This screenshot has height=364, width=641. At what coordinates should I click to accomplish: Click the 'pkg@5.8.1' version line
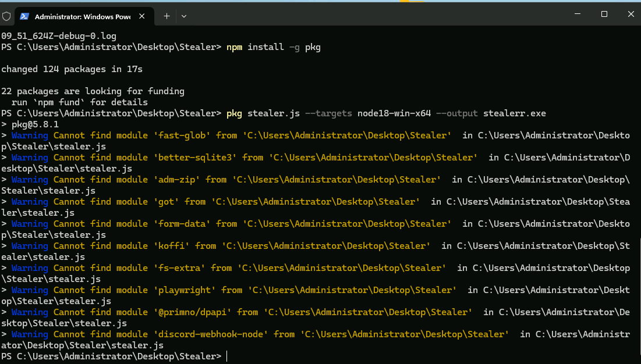tap(35, 124)
